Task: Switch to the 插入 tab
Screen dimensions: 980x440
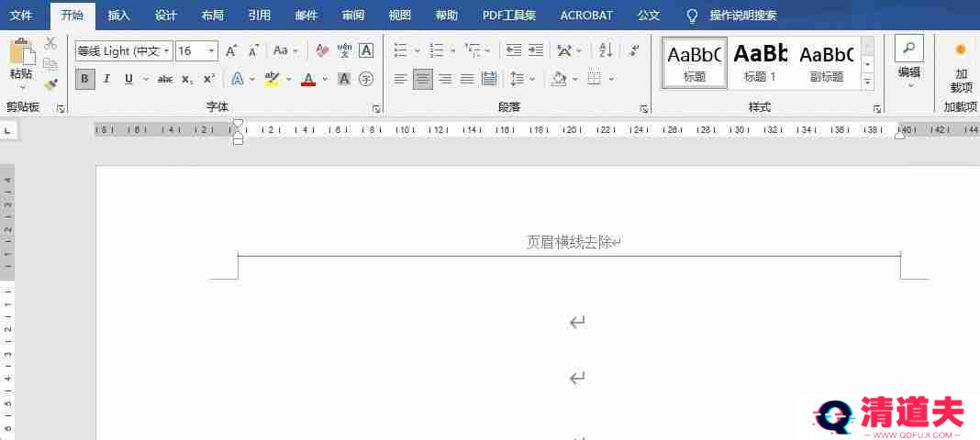Action: (118, 16)
